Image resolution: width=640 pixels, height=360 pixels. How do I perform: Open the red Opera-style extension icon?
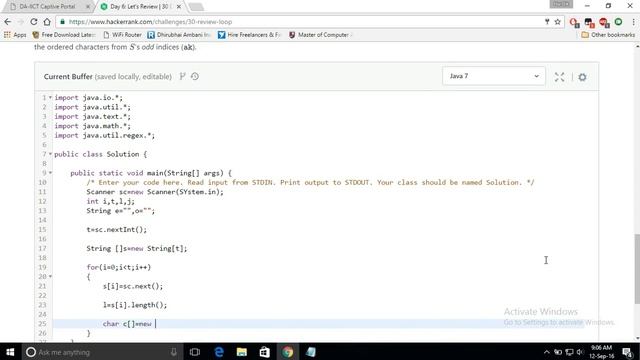(x=574, y=22)
